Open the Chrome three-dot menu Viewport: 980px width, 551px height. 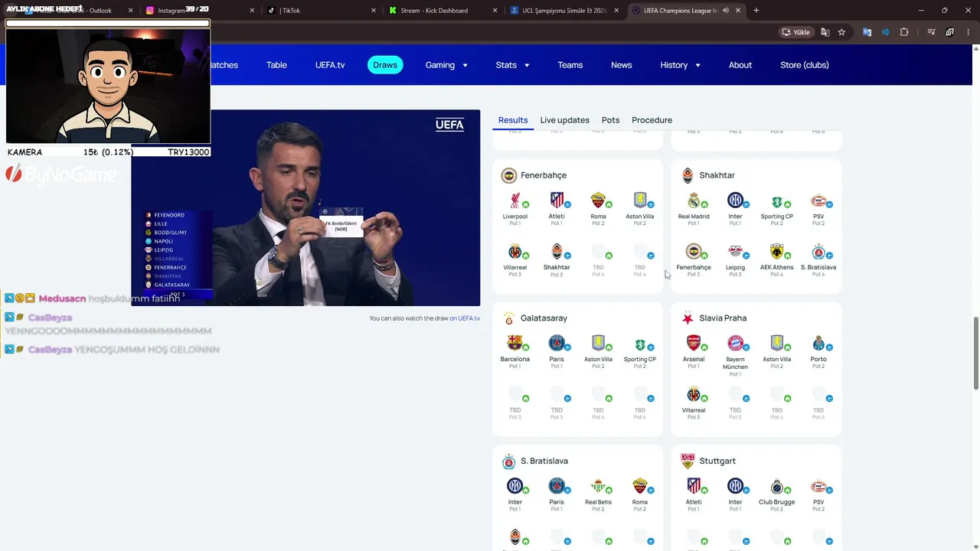(x=969, y=32)
